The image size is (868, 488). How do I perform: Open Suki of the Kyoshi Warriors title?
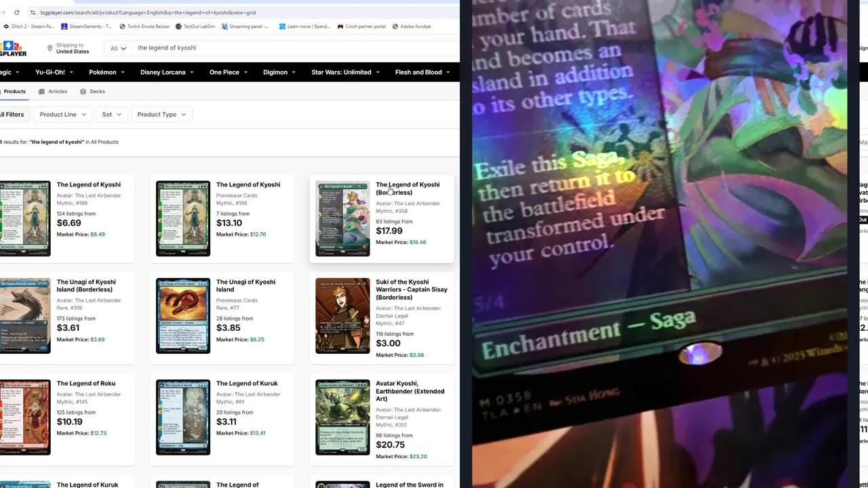click(412, 289)
